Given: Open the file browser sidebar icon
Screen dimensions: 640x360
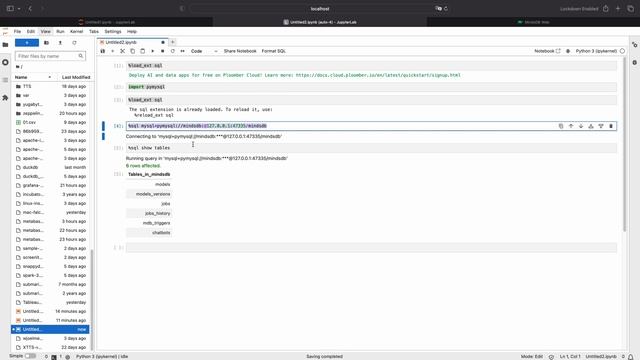Looking at the screenshot, I should [5, 44].
